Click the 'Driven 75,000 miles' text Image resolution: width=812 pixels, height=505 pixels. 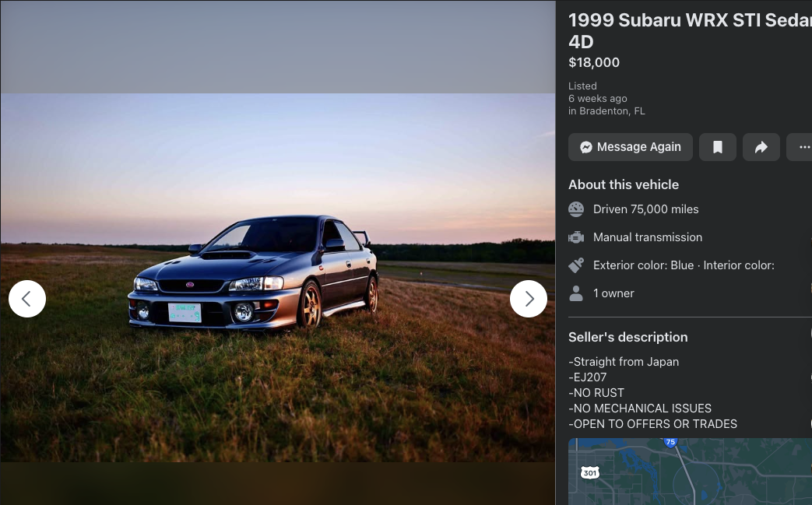[645, 209]
